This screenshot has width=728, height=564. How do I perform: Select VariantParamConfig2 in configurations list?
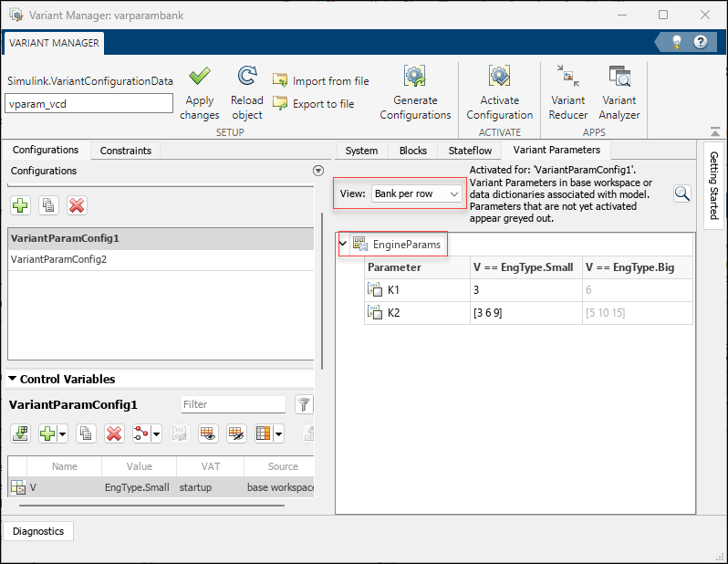point(161,259)
